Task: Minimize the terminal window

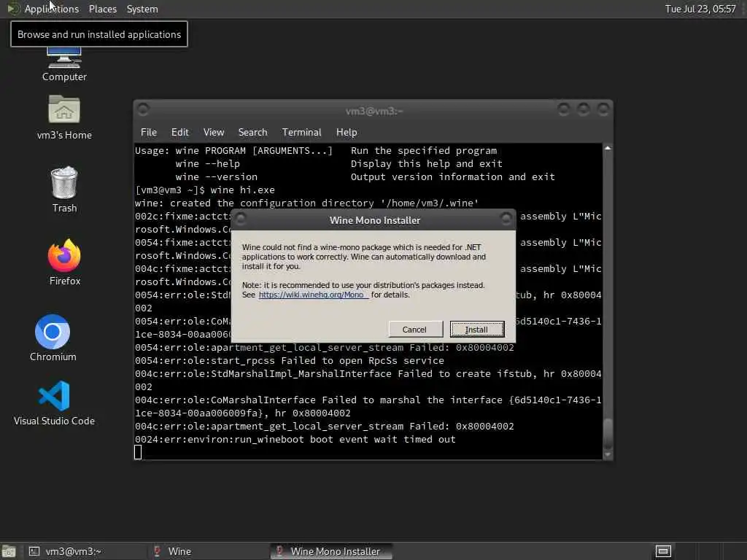Action: 564,110
